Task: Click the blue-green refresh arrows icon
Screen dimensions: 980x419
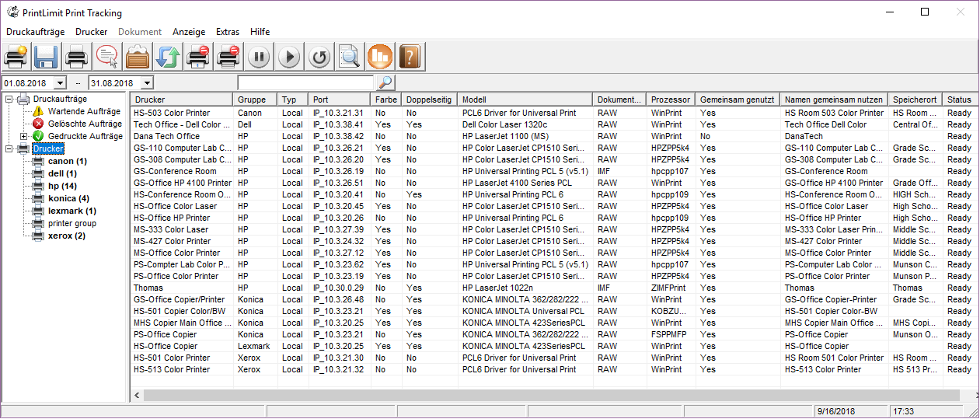Action: point(168,57)
